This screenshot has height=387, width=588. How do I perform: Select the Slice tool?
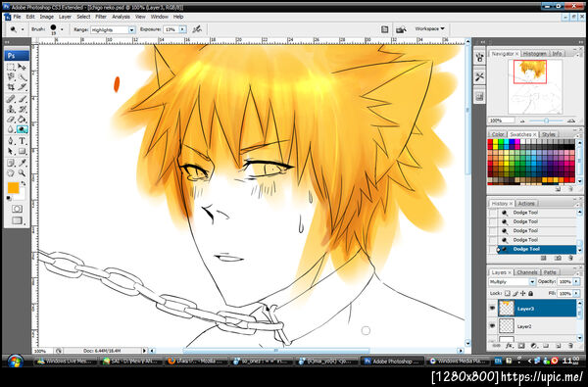pyautogui.click(x=23, y=87)
